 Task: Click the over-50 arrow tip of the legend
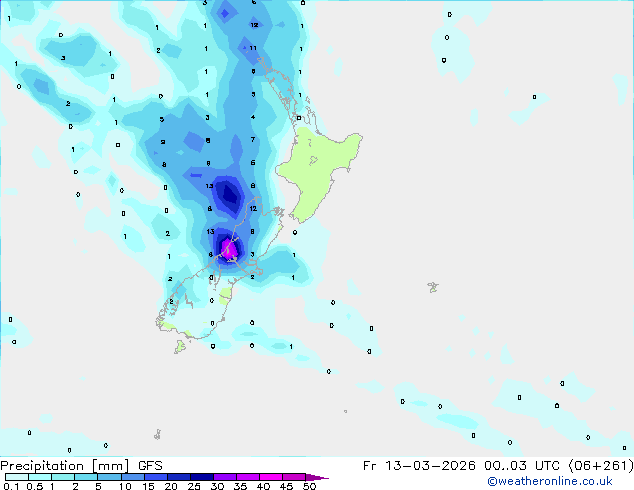click(x=317, y=477)
